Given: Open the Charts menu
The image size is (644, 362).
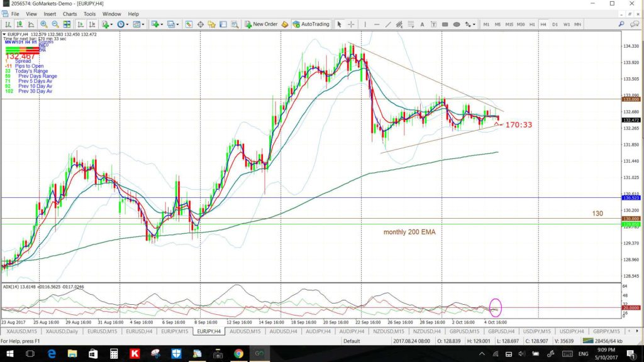Looking at the screenshot, I should click(x=70, y=14).
